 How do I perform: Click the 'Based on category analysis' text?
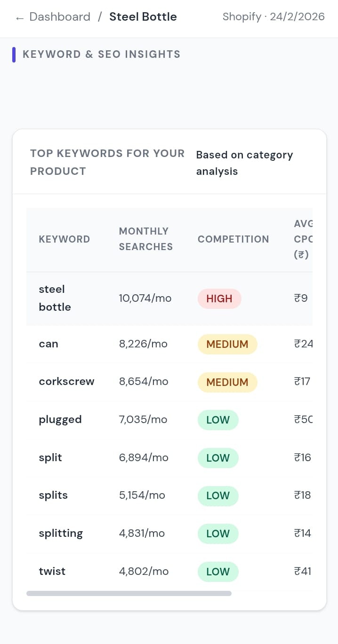point(244,163)
